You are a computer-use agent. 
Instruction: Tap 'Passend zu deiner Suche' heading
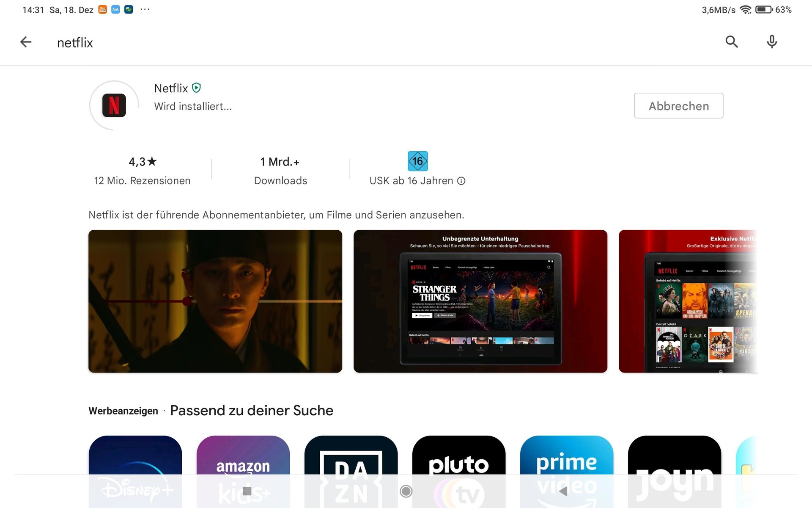(x=252, y=411)
